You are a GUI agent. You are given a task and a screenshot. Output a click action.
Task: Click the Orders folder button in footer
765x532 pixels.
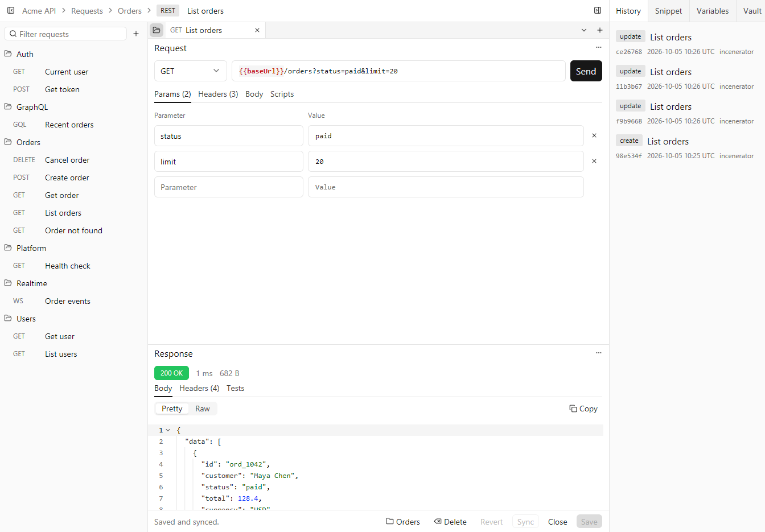403,522
